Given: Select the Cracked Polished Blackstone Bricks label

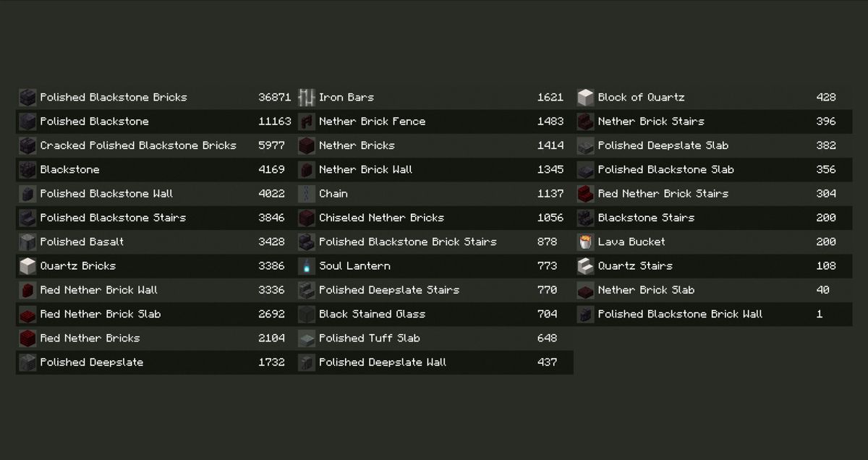Looking at the screenshot, I should click(x=138, y=145).
